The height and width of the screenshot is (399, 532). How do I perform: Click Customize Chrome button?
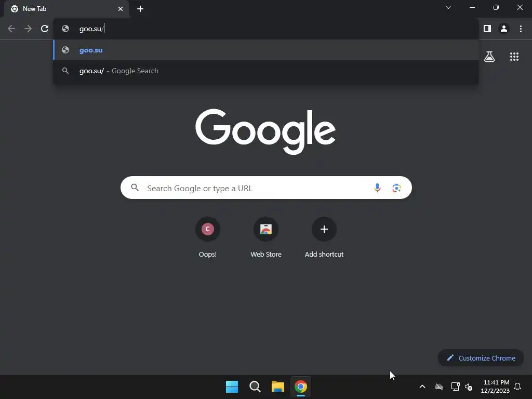pos(481,358)
